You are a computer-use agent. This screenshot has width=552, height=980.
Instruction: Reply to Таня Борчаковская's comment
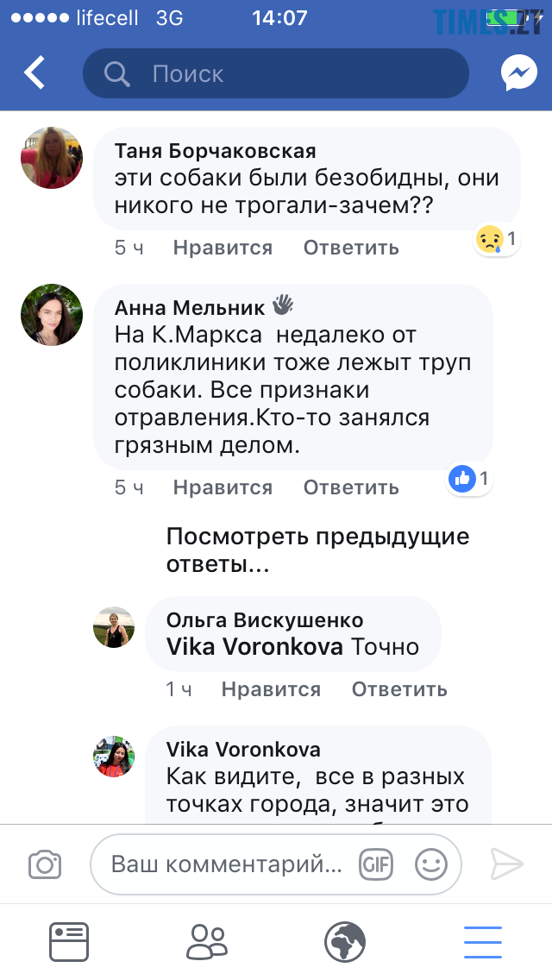tap(351, 248)
